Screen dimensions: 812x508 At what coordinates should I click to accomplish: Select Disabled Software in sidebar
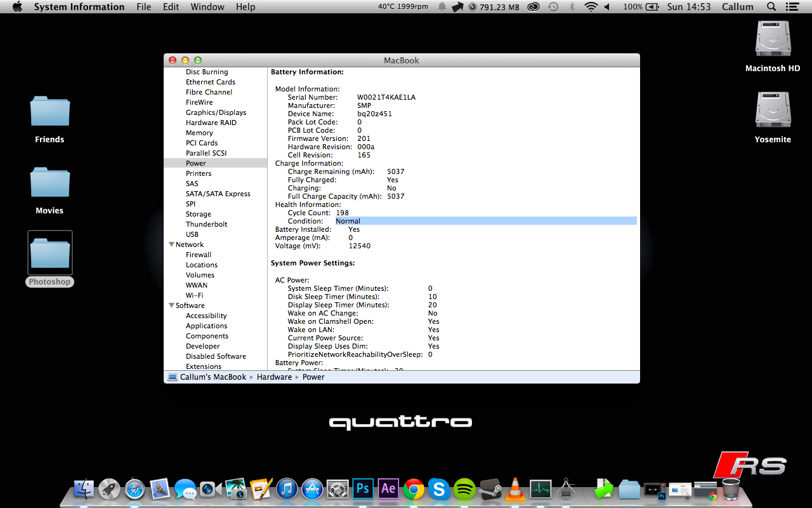[216, 356]
